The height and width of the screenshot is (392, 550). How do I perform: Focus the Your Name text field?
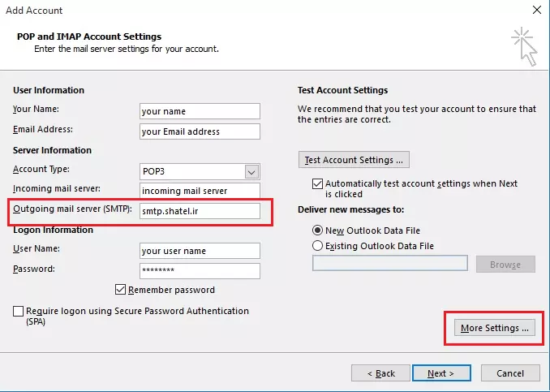coord(199,111)
